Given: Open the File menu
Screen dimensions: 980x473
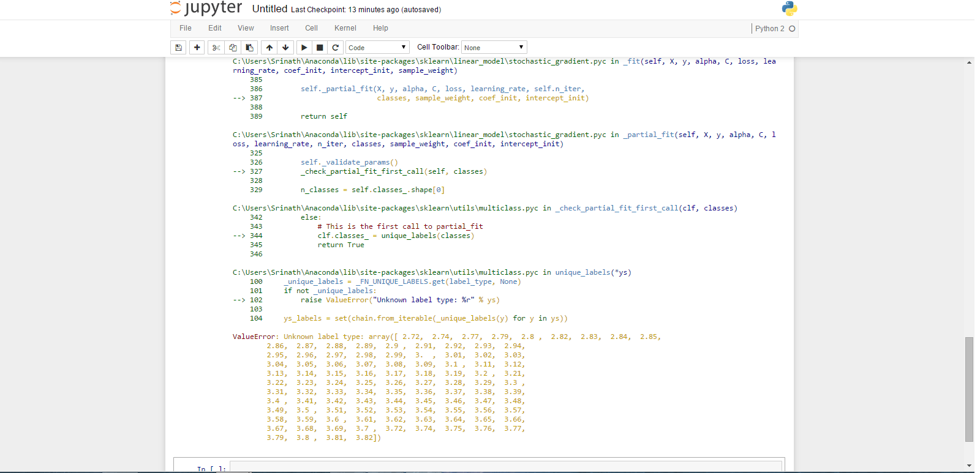Looking at the screenshot, I should point(186,28).
